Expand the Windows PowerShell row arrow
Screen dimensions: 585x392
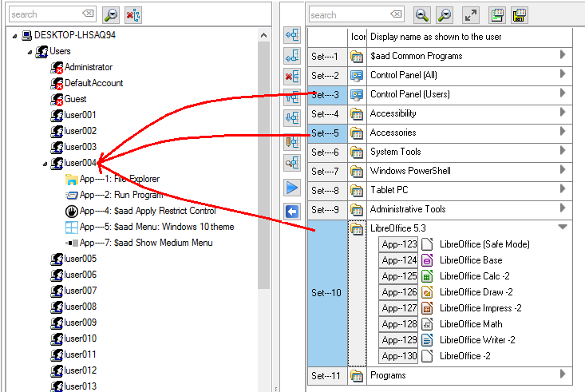tap(563, 170)
